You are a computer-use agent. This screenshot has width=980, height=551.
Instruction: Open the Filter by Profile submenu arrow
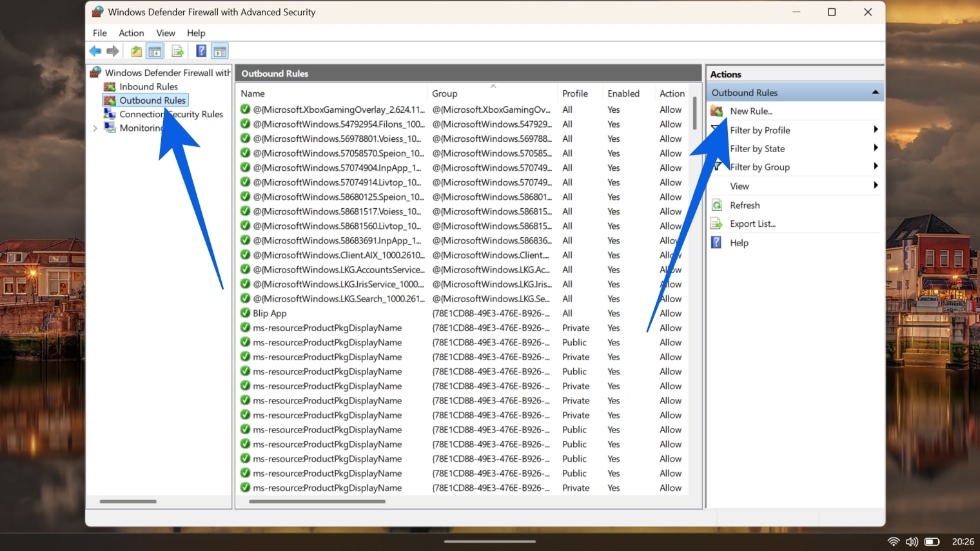pos(876,130)
